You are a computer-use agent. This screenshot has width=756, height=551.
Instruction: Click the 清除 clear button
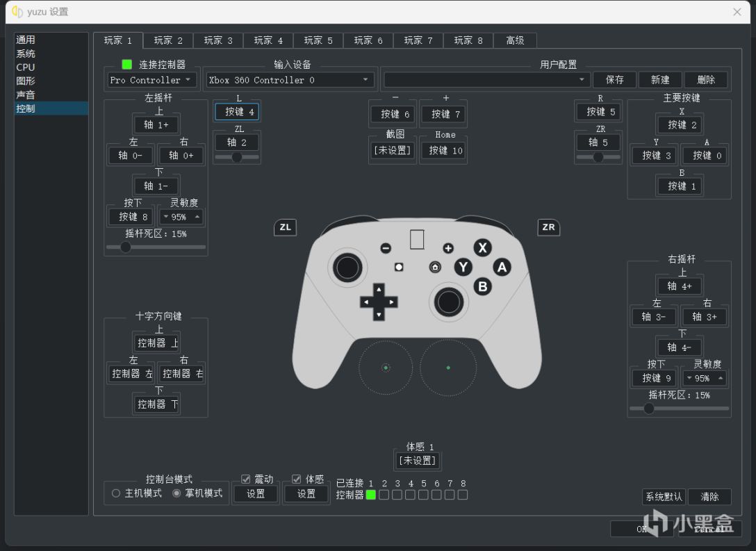click(x=709, y=497)
